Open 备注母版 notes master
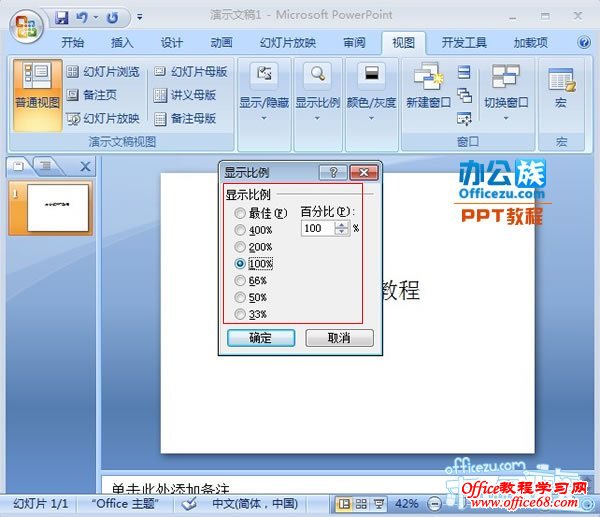Viewport: 600px width, 517px height. (185, 119)
